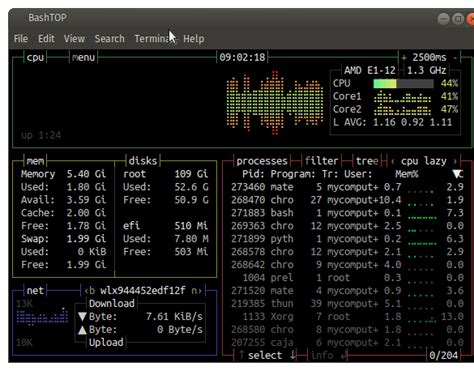The width and height of the screenshot is (474, 371).
Task: Open the View menu
Action: pos(74,39)
